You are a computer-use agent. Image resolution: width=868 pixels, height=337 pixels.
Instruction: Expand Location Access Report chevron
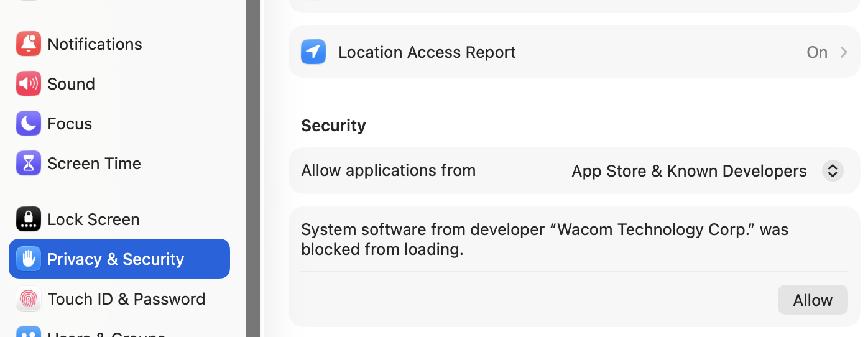click(844, 52)
